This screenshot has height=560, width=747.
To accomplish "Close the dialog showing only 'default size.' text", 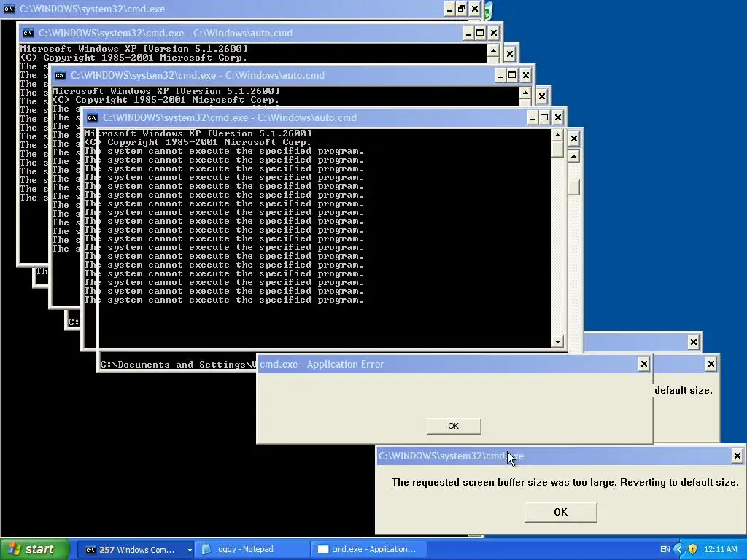I will 711,364.
